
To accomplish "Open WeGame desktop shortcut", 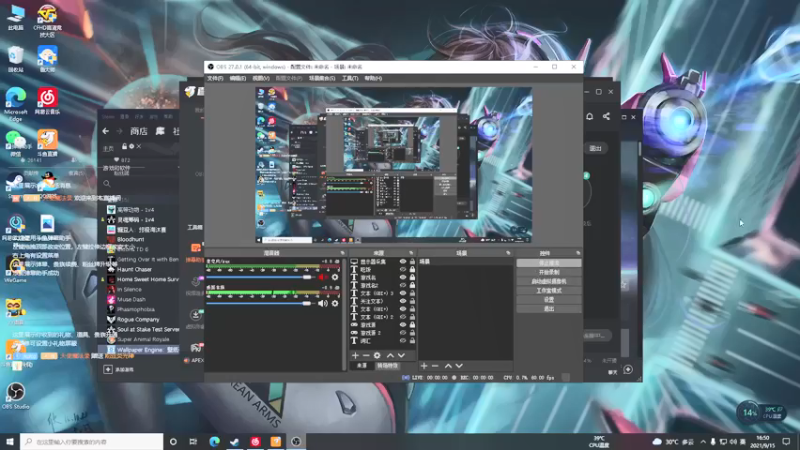I will (x=15, y=269).
